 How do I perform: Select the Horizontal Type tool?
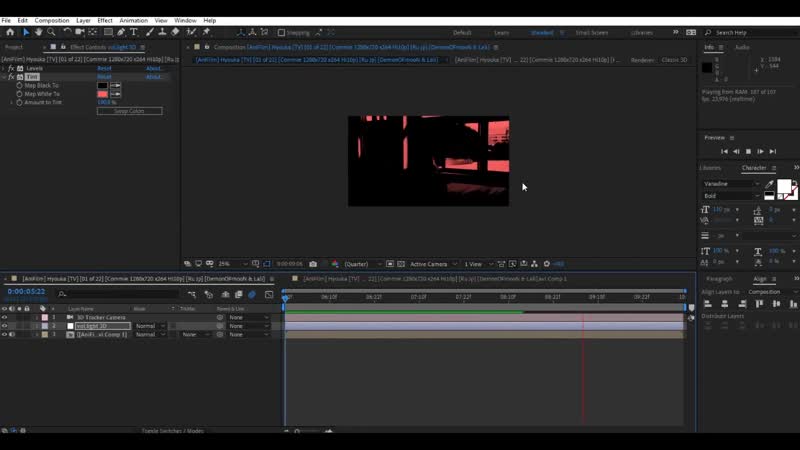coord(134,32)
